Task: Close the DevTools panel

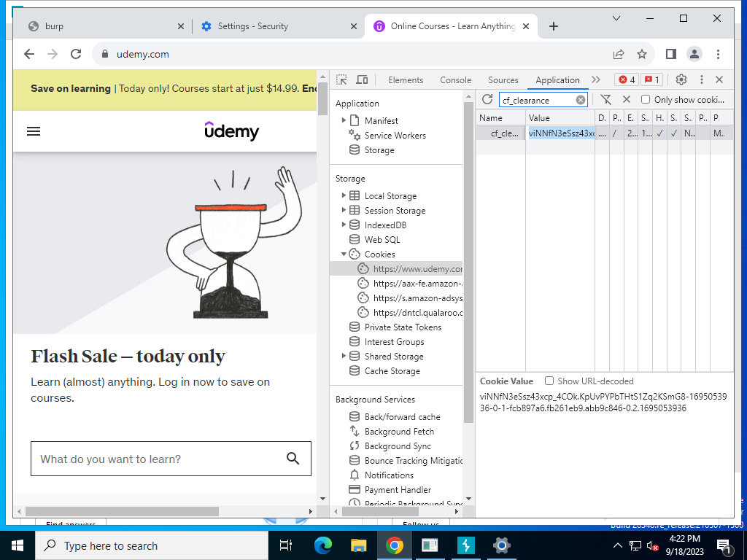Action: coord(719,80)
